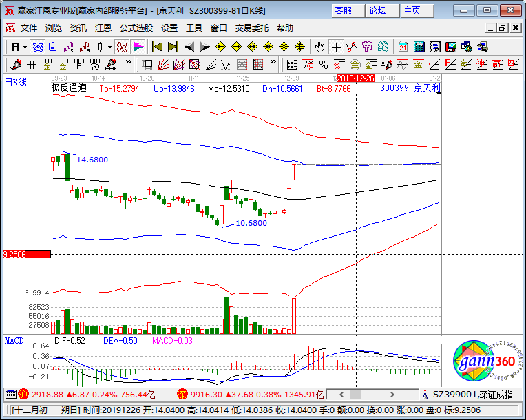Select the hand pan tool
This screenshot has width=526, height=420.
pyautogui.click(x=319, y=47)
